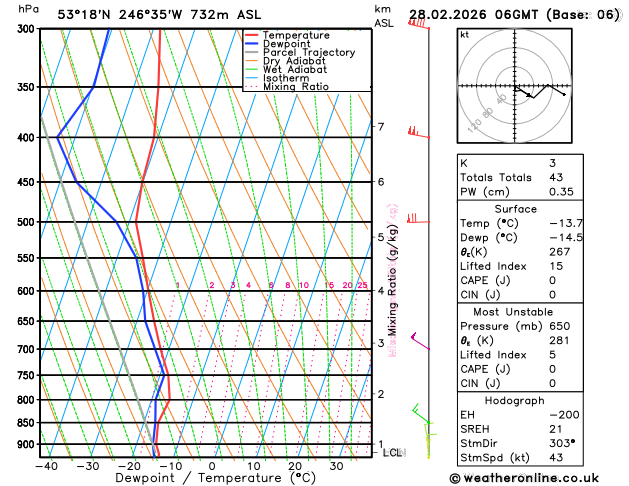Click the '-20' temperature axis label
The image size is (629, 486).
(x=129, y=466)
